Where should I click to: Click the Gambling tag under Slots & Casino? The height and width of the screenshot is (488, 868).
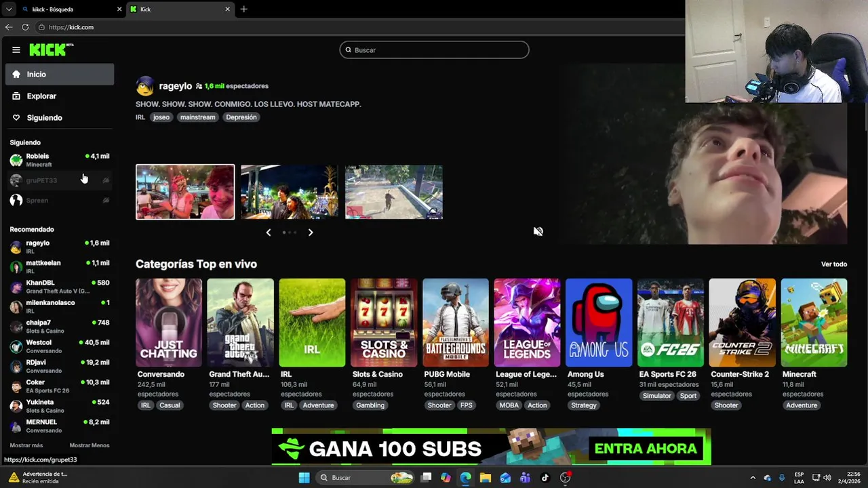coord(370,405)
